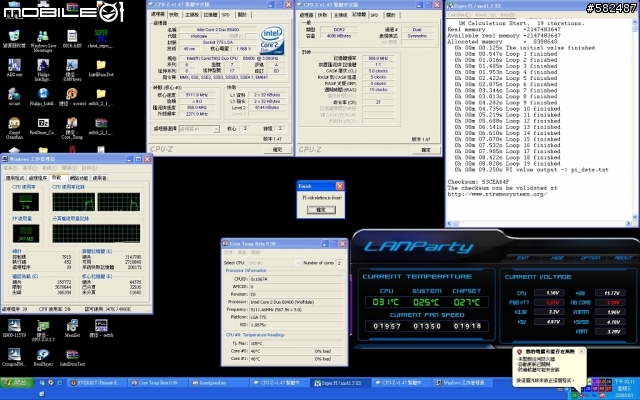Open the About tab in left CPU-Z window

coord(242,15)
